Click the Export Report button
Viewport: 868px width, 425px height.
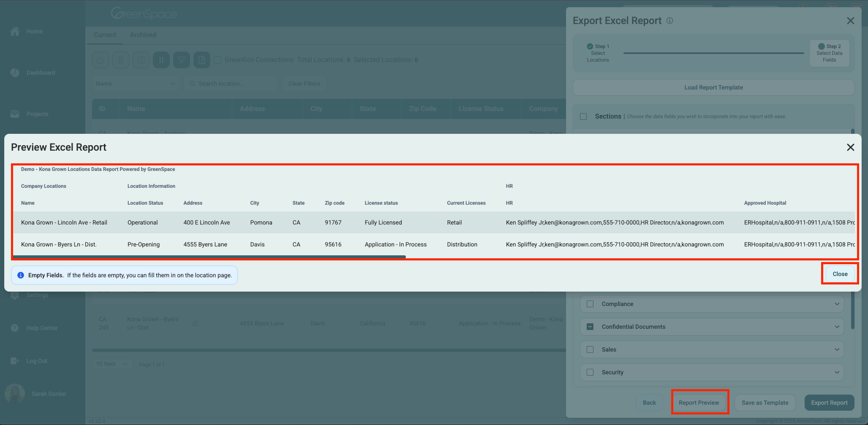829,403
